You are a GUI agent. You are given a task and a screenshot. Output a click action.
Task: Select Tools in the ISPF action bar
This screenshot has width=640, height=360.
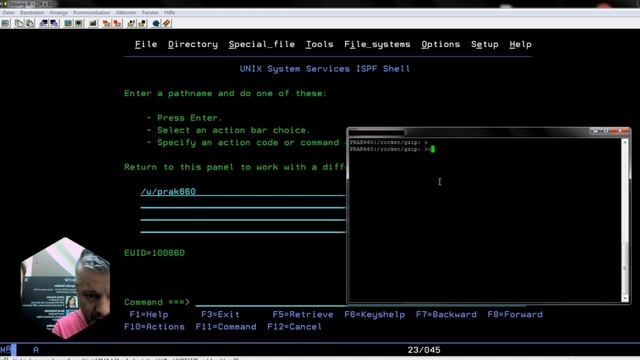[320, 44]
